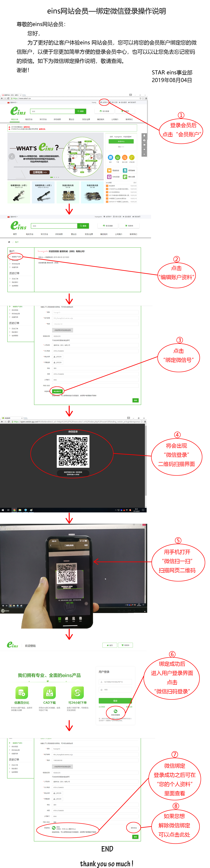Screen dimensions: 210x868
Task: Click the homepage search input field
Action: [53, 111]
